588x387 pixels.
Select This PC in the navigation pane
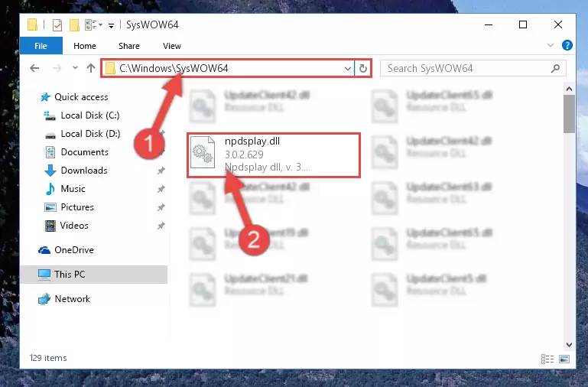94,275
